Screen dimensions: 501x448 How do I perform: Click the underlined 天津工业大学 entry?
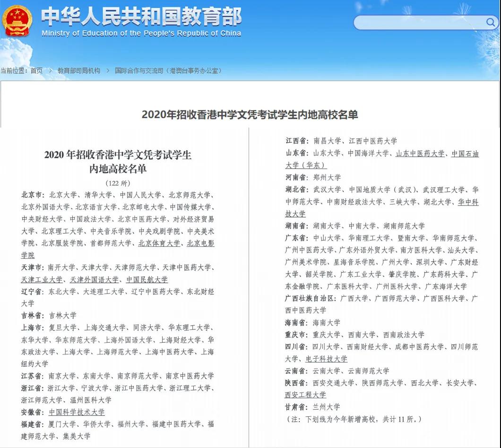(42, 280)
